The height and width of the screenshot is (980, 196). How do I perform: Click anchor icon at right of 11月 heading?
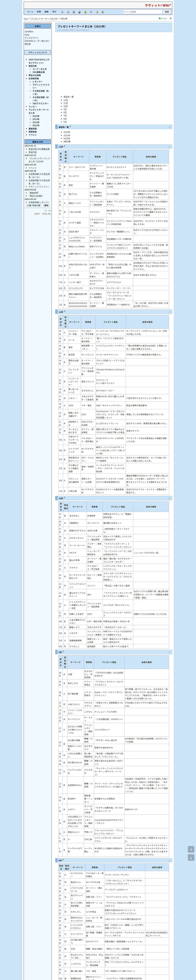(170, 312)
